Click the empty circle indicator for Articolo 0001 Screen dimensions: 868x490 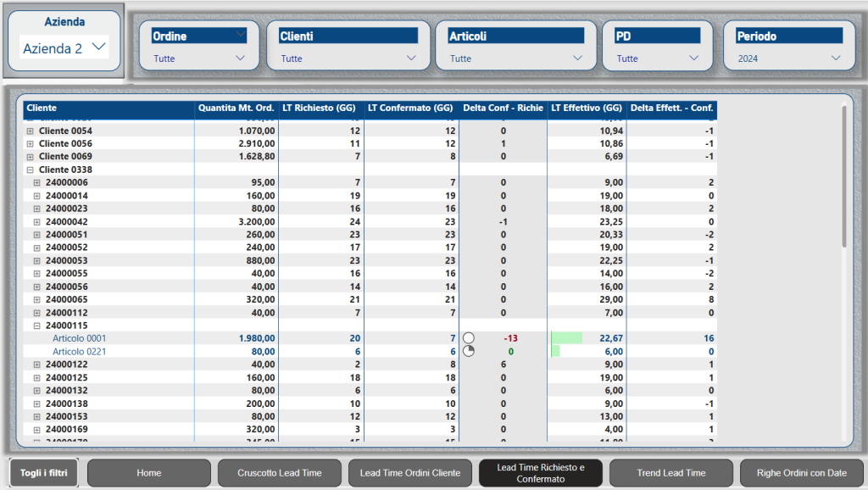point(469,338)
